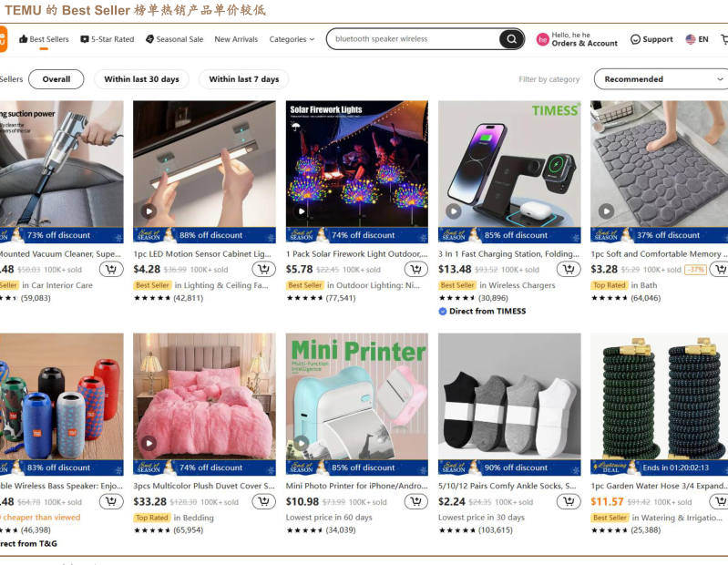Open the Seasonal Sale tab
Viewport: 728px width, 565px height.
(174, 39)
